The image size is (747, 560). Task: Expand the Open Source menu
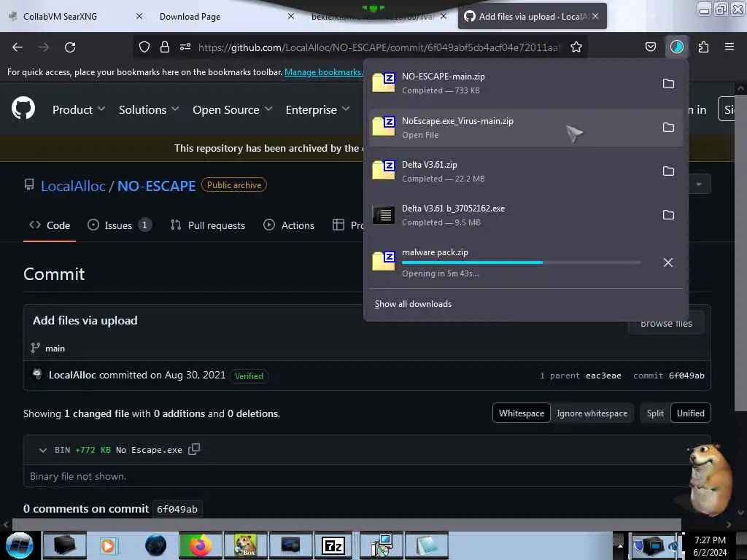coord(233,109)
